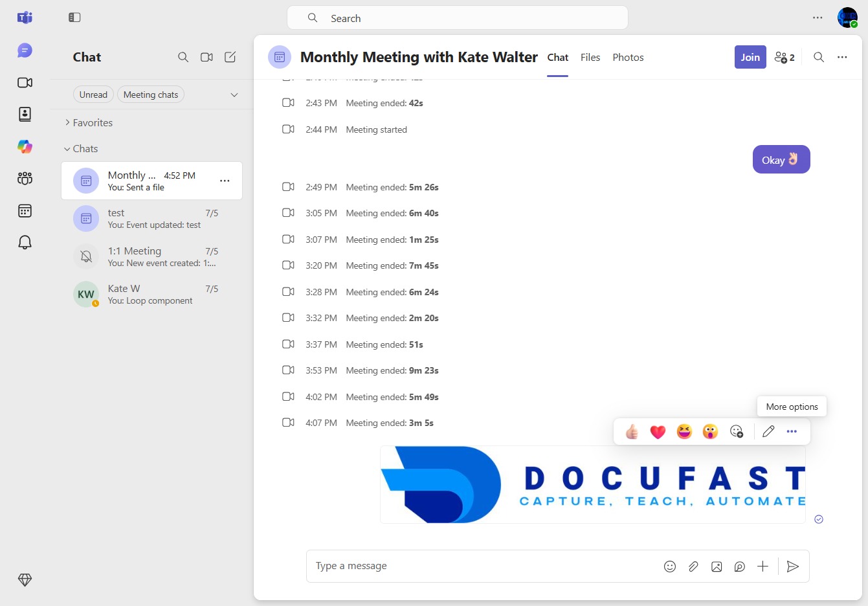Open the 1:1 Meeting chat
Screen dimensions: 868x606
151,257
